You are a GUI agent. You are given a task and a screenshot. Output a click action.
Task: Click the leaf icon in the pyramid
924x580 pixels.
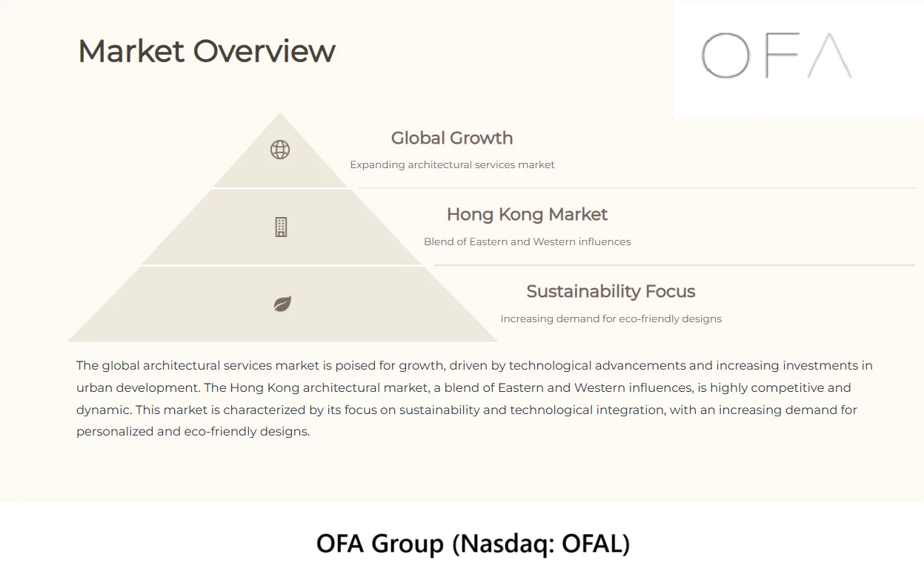(x=282, y=304)
